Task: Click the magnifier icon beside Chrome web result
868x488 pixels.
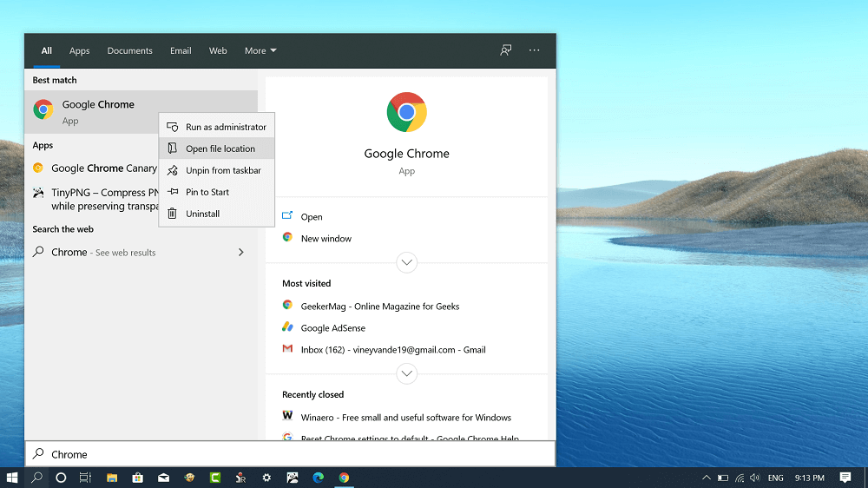Action: point(38,252)
